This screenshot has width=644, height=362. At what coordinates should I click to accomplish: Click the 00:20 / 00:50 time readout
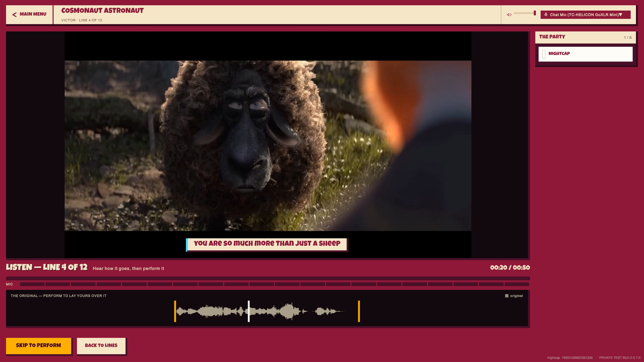510,268
